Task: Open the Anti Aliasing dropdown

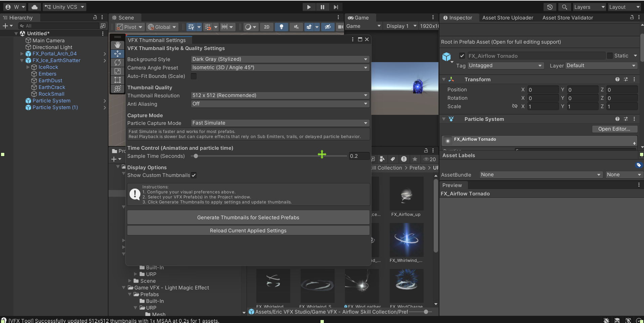Action: (x=280, y=104)
